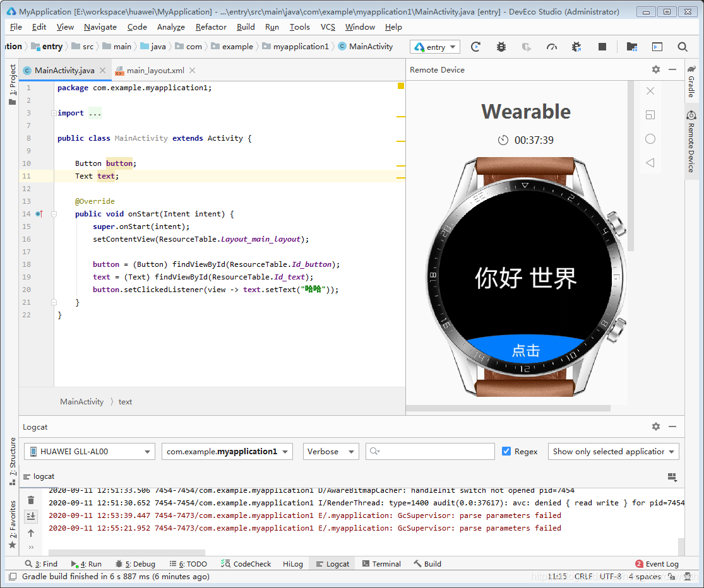Open the Profiler gauge icon
This screenshot has width=704, height=588.
[x=551, y=47]
